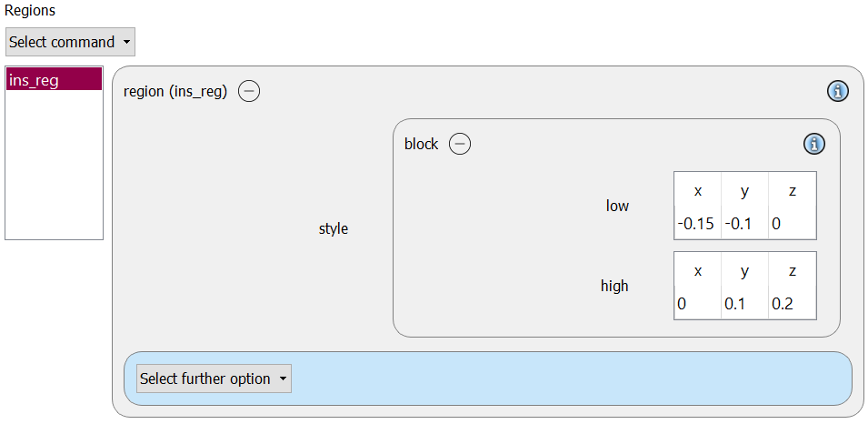
Task: Click the z column header in low table
Action: [x=793, y=191]
